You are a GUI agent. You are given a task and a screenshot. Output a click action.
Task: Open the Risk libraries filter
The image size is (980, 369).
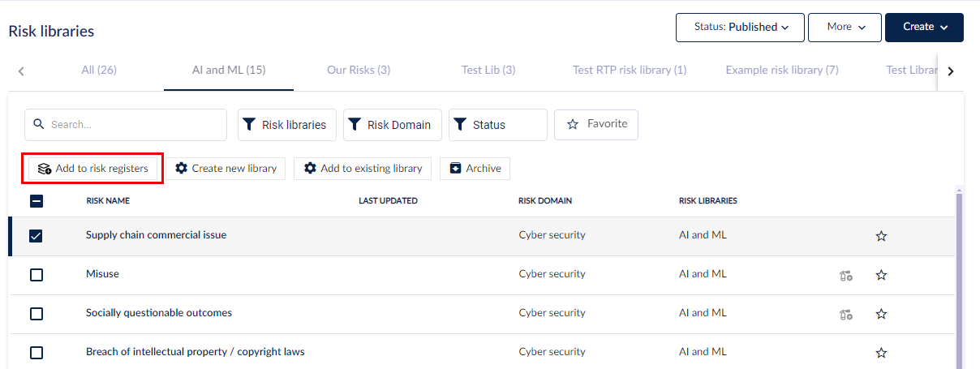click(287, 125)
